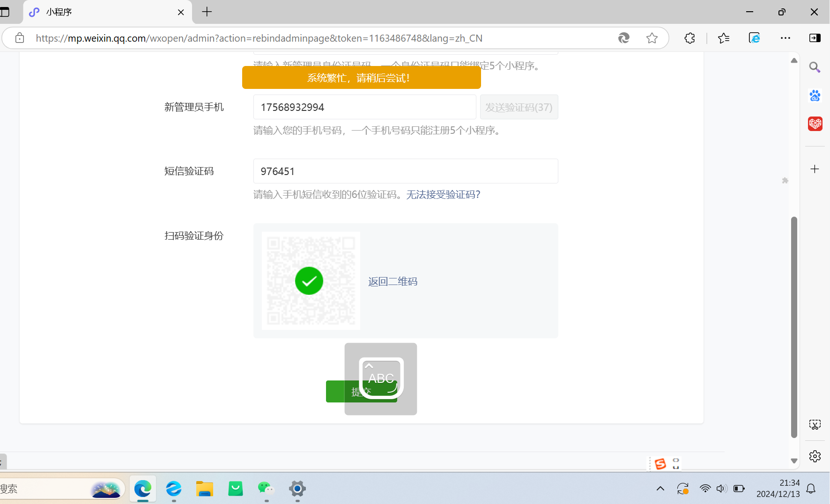
Task: Open the Edge collections icon
Action: [754, 38]
